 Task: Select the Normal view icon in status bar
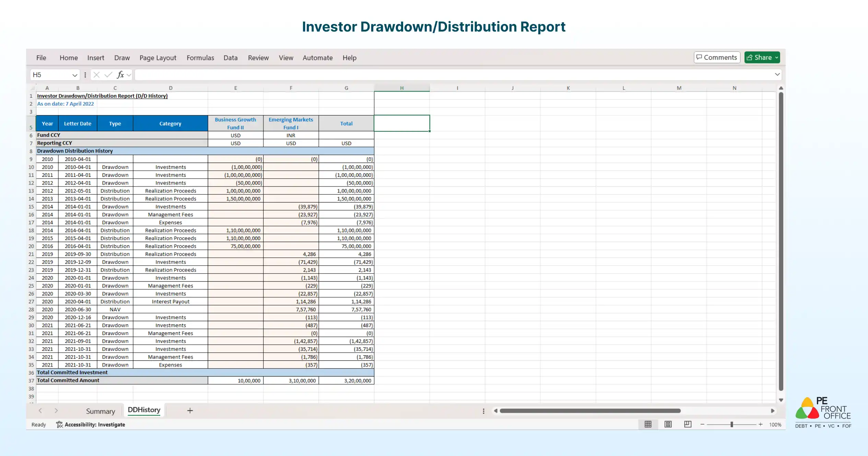pos(648,424)
